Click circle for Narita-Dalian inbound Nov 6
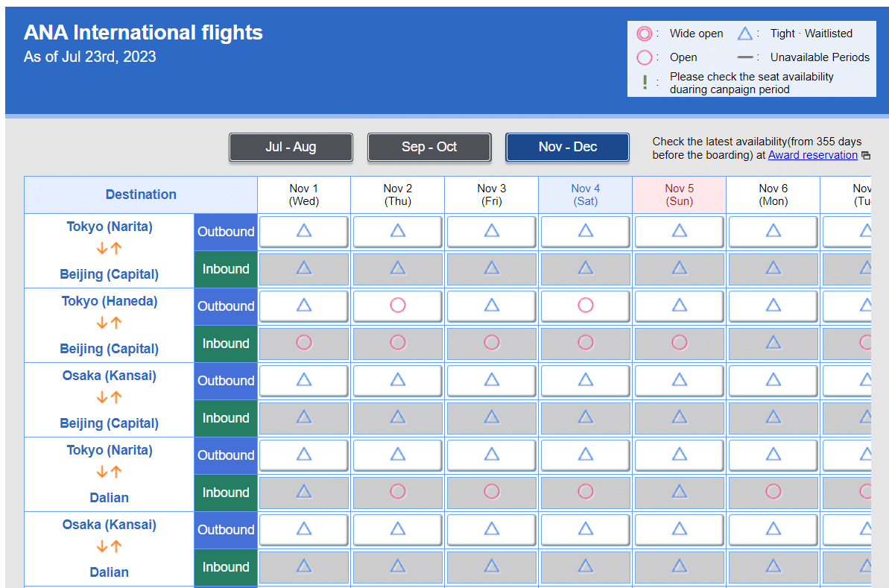Screen dimensions: 889x588 click(x=773, y=492)
